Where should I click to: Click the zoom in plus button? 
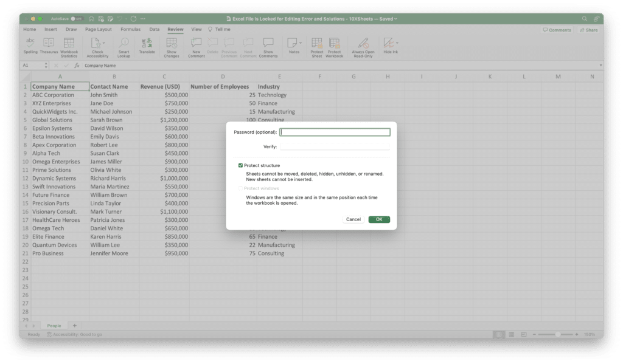(577, 334)
